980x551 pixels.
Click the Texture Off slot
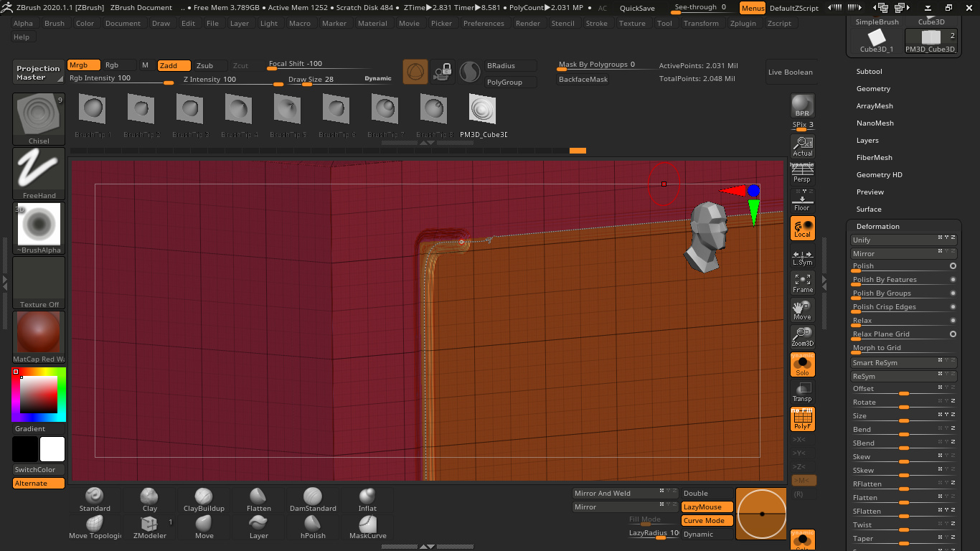click(39, 283)
